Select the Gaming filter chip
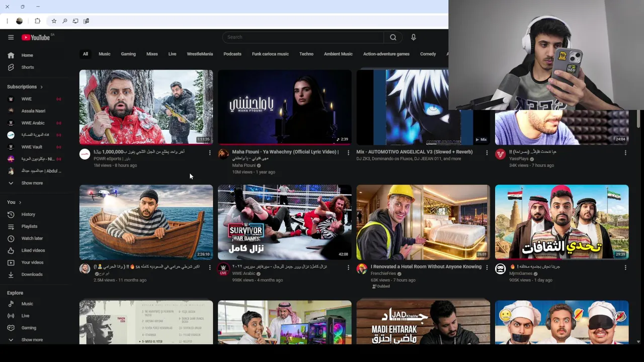Screen dimensions: 644x362 pos(128,54)
